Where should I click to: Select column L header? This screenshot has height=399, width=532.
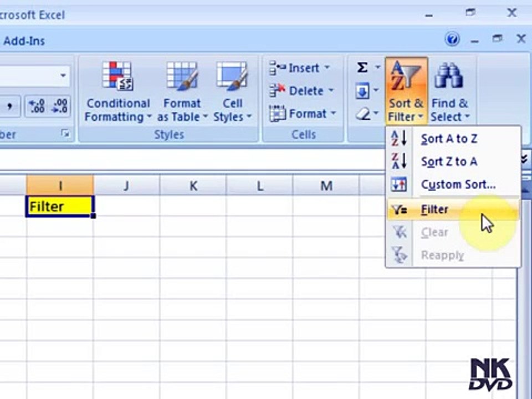(x=259, y=185)
